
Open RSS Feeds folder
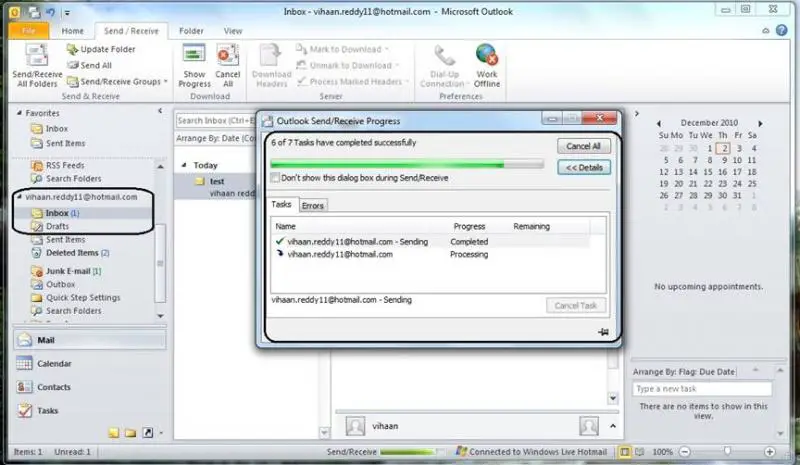pyautogui.click(x=58, y=165)
